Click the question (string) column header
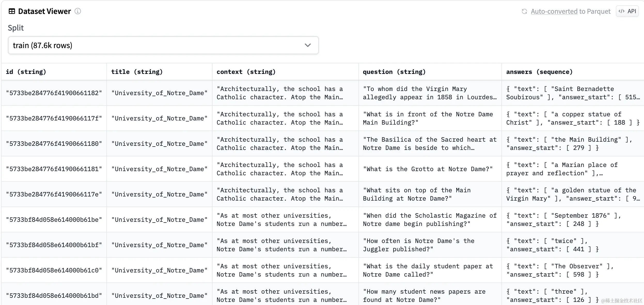 point(394,72)
